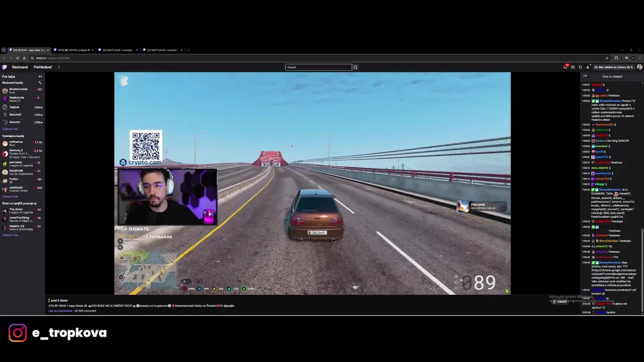Click the search magnifier button

pos(355,67)
